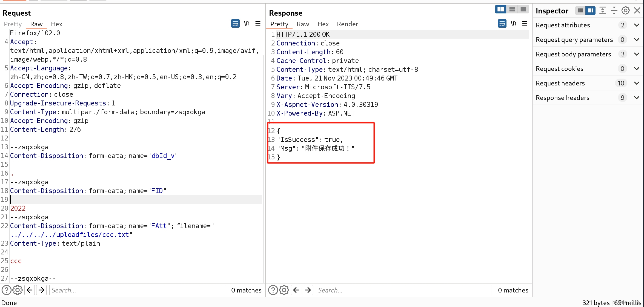The width and height of the screenshot is (644, 307).
Task: Expand all Inspector sections icon
Action: tap(603, 11)
